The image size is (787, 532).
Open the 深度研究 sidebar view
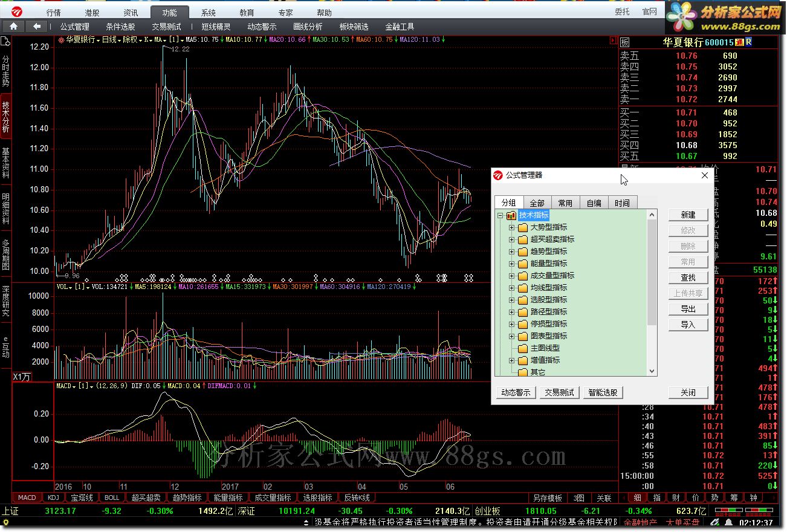click(x=5, y=300)
